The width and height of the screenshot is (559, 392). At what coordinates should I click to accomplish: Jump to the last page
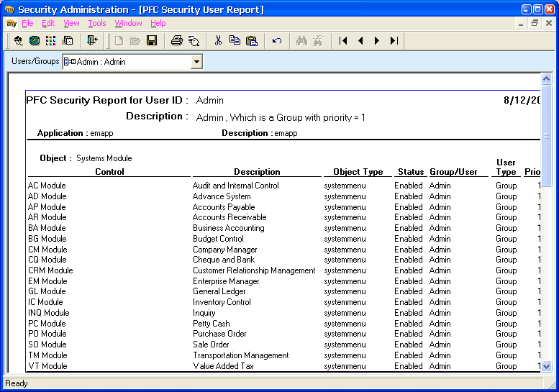[394, 40]
